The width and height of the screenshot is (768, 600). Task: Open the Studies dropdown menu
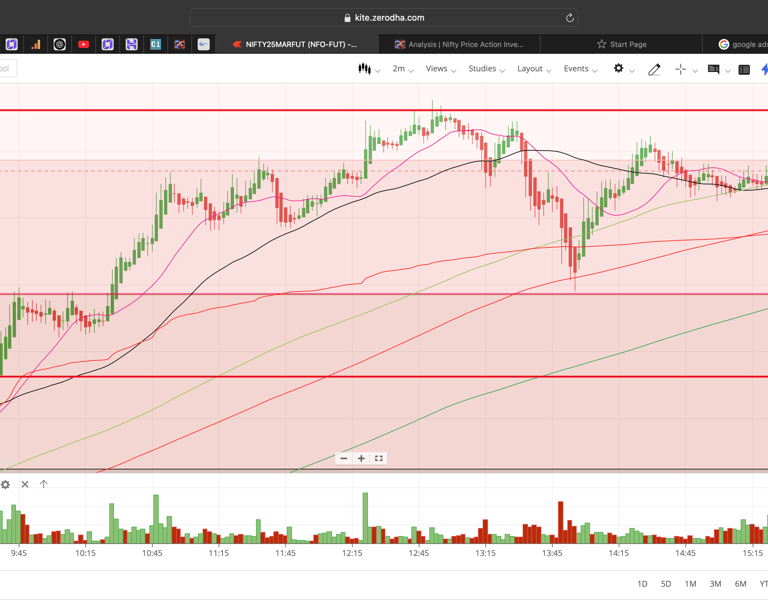point(486,69)
